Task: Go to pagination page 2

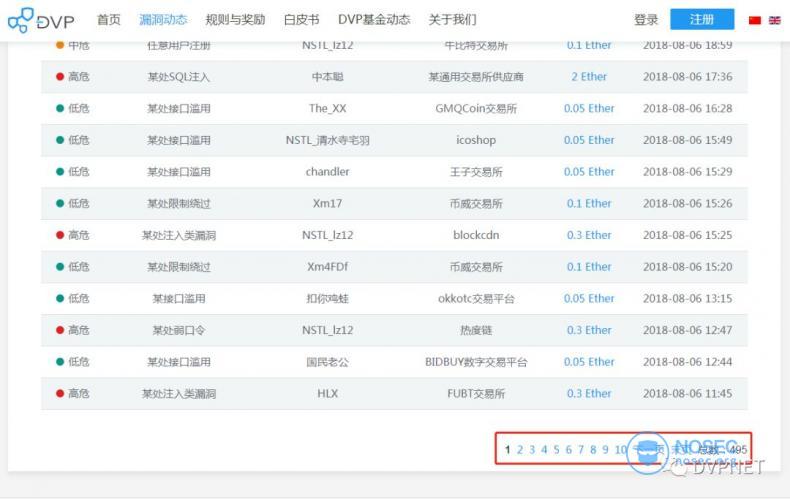Action: click(520, 450)
